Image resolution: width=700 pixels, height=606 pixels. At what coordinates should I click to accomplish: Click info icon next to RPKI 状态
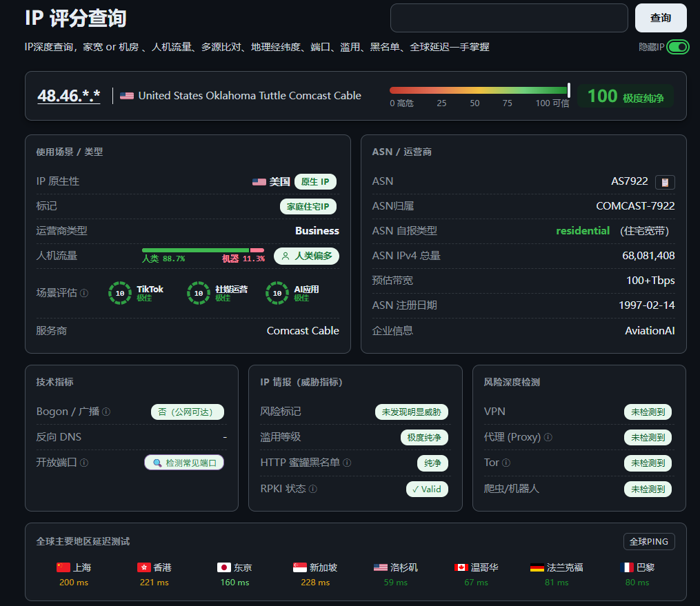click(x=313, y=489)
